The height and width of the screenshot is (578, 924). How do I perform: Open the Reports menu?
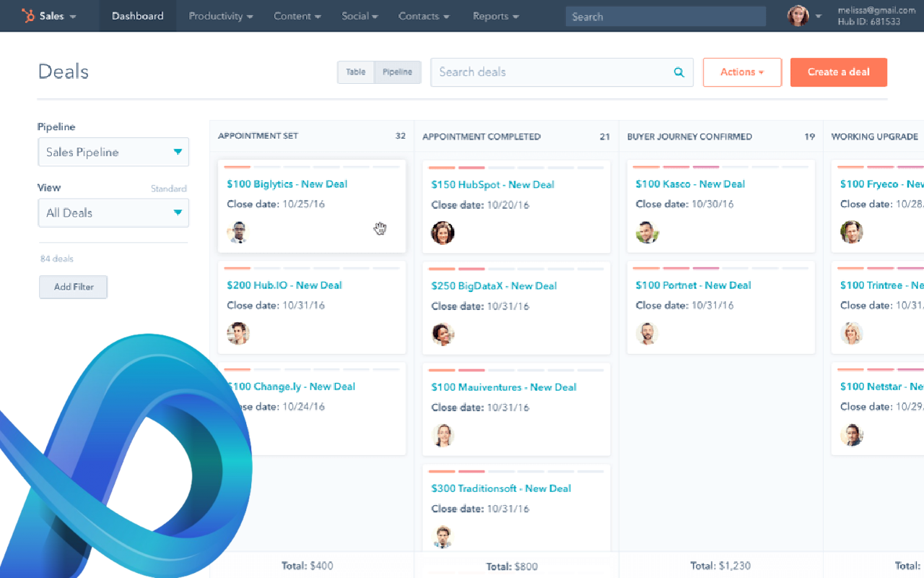point(496,16)
